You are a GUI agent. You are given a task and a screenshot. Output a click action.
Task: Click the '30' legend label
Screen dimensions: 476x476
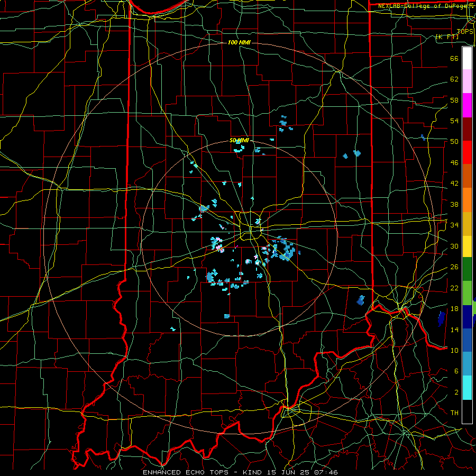(x=454, y=246)
